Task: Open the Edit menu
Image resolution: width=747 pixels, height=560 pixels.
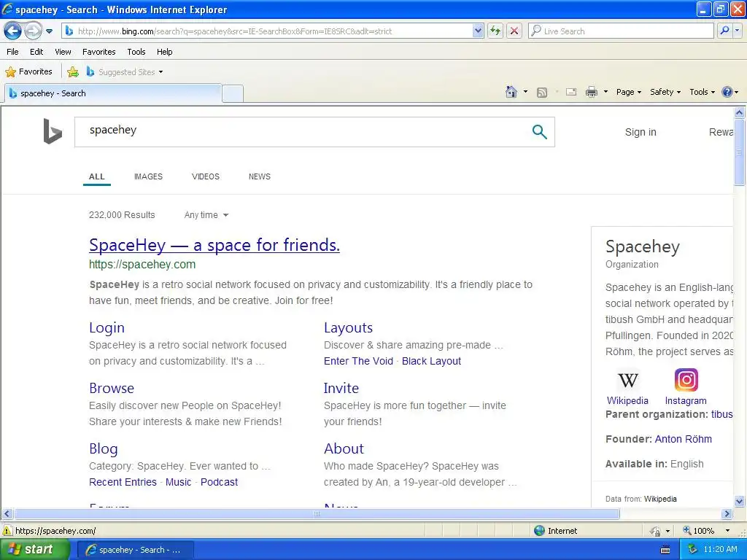Action: (36, 52)
